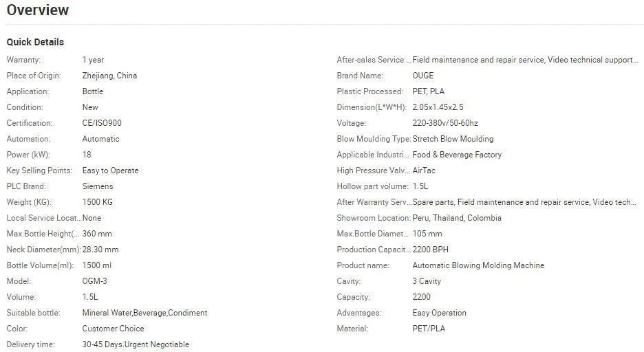The image size is (644, 352).
Task: Click the 2200 BPH production capacity value
Action: (x=430, y=250)
